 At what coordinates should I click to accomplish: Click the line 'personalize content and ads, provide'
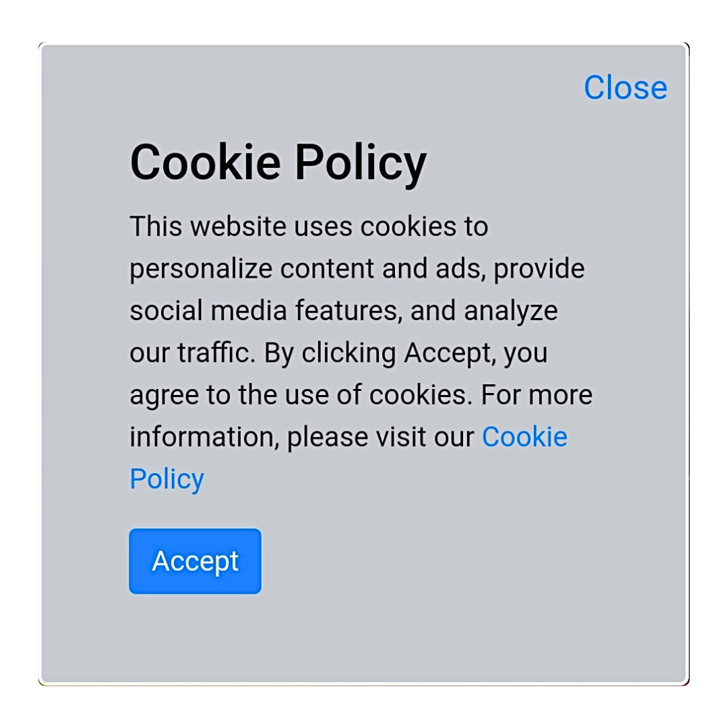(357, 269)
